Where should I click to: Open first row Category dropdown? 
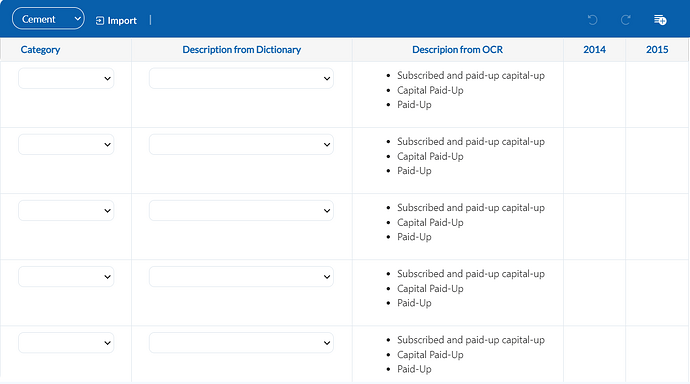click(66, 78)
